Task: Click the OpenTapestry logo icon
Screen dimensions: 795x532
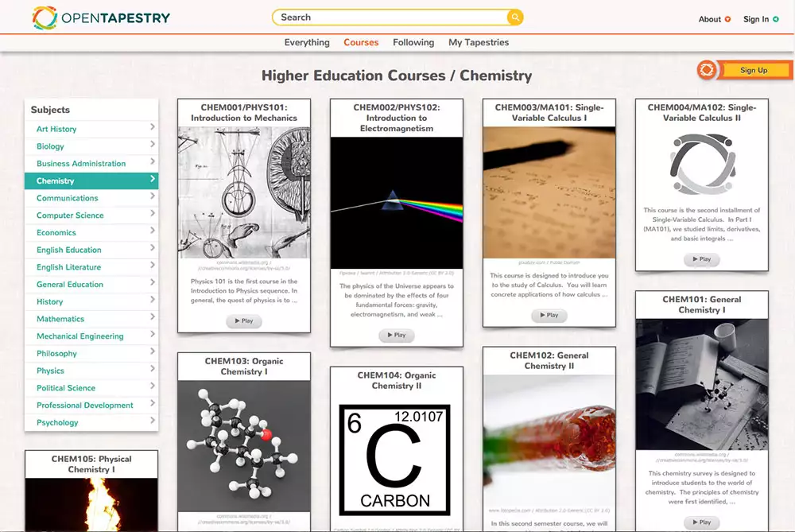Action: (x=45, y=17)
